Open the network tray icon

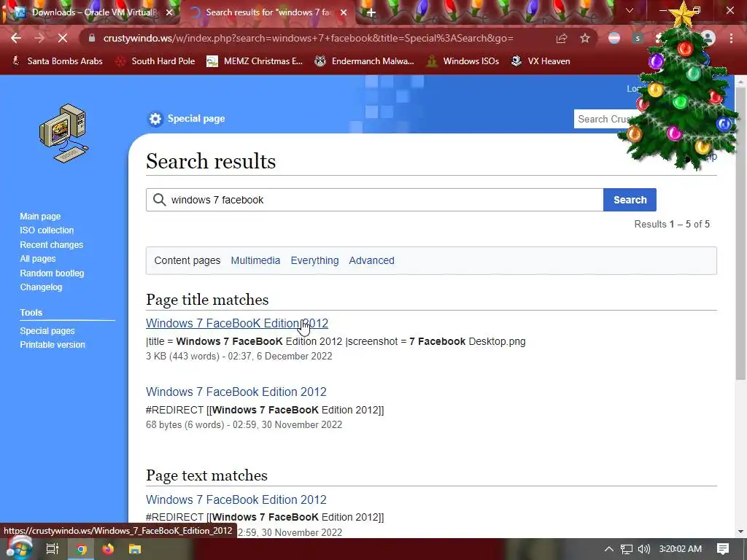click(627, 549)
